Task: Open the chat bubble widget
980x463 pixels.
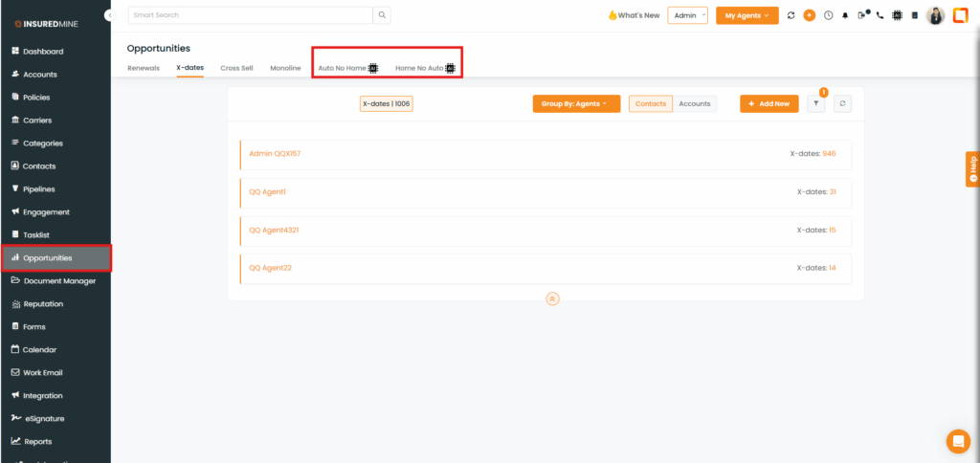Action: click(957, 441)
